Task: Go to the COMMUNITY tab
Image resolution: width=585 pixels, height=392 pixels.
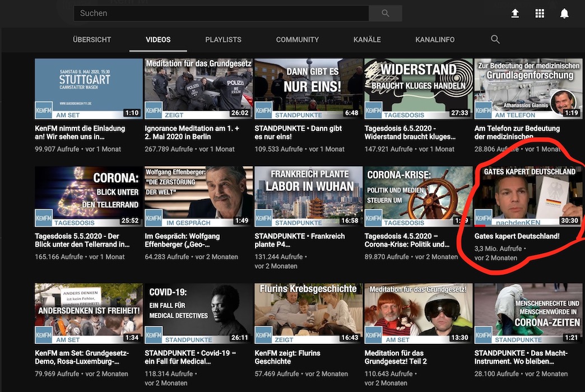Action: click(x=297, y=40)
